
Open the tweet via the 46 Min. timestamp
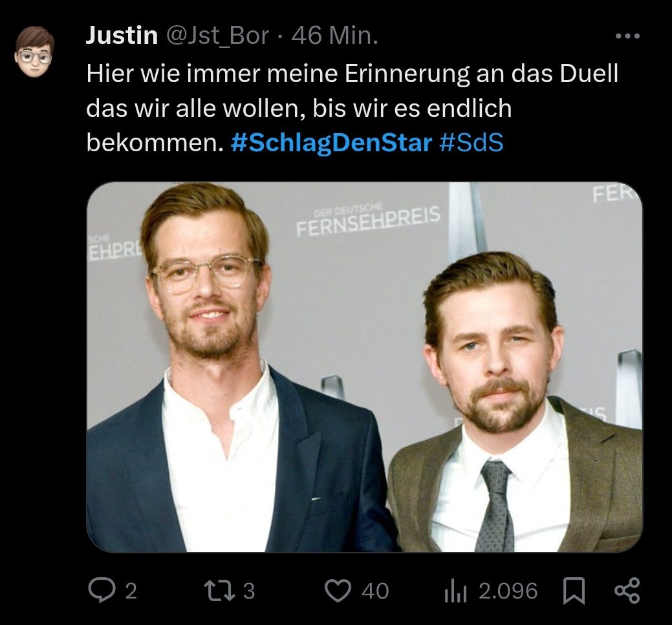point(335,36)
